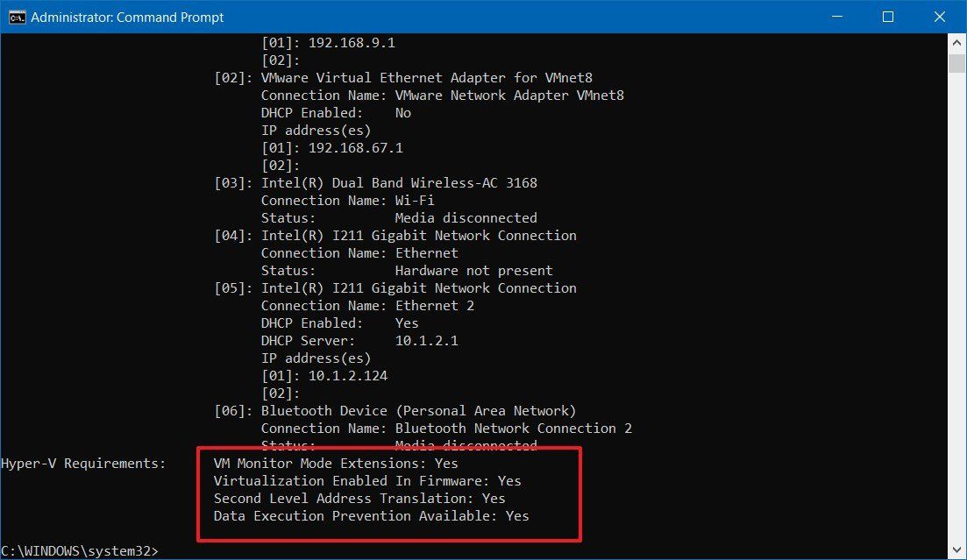
Task: Click the vertical scrollbar thumb
Action: click(957, 63)
